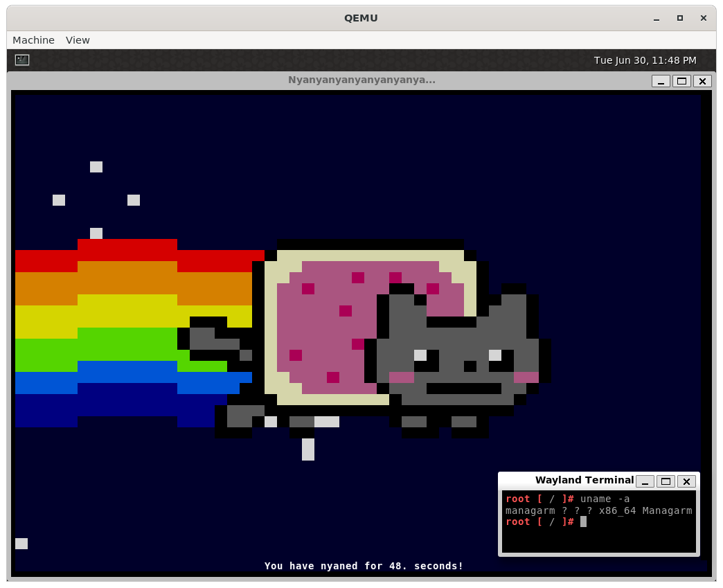Screen dimensions: 723x588
Task: Open the Machine menu in QEMU
Action: tap(33, 40)
